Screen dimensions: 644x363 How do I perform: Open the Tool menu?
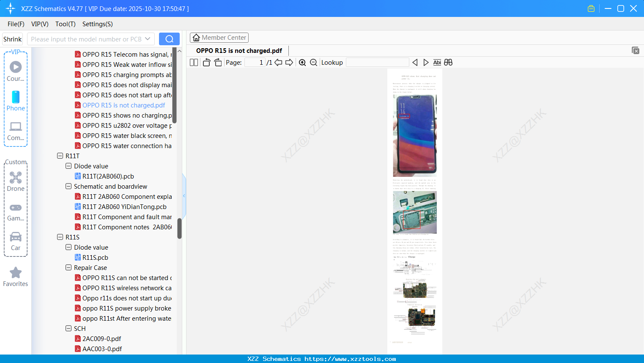click(66, 24)
